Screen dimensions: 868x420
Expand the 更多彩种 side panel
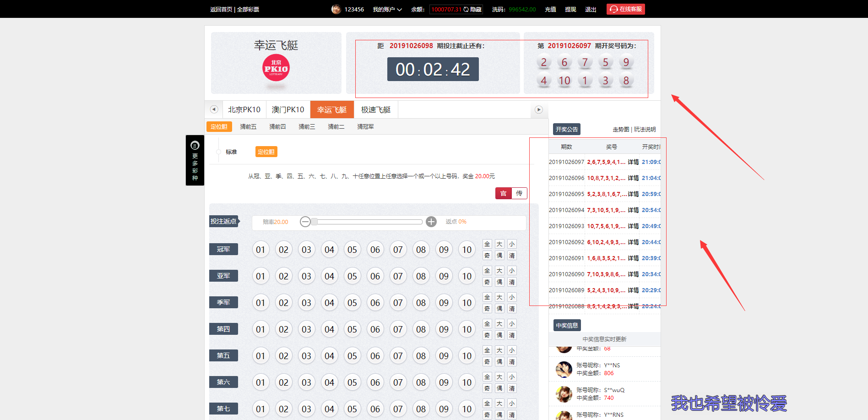[195, 160]
